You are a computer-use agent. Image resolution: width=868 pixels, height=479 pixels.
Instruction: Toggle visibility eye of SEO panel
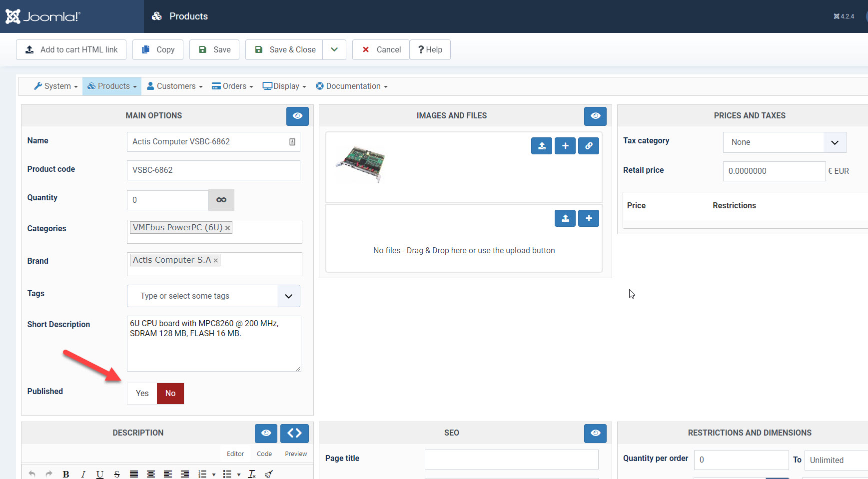coord(595,433)
